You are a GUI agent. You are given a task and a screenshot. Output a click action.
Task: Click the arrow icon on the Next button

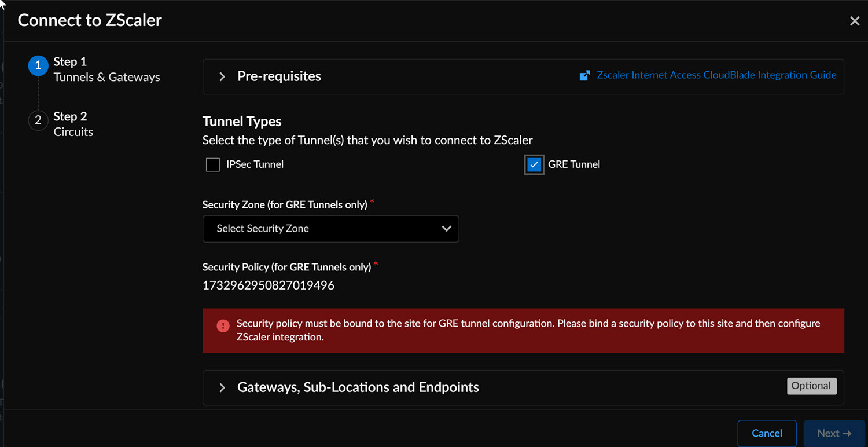pyautogui.click(x=847, y=433)
